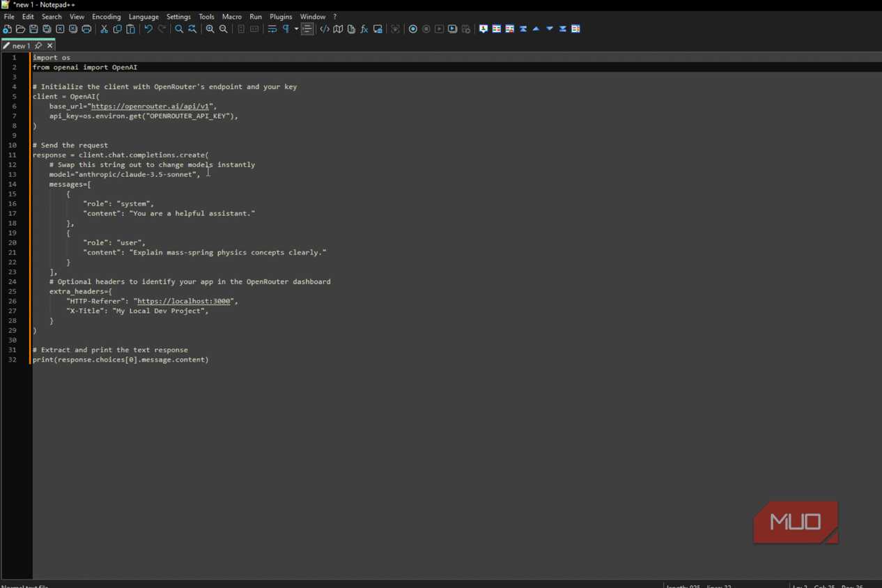Open the Document Map toolbar icon
The height and width of the screenshot is (588, 882).
[x=338, y=29]
